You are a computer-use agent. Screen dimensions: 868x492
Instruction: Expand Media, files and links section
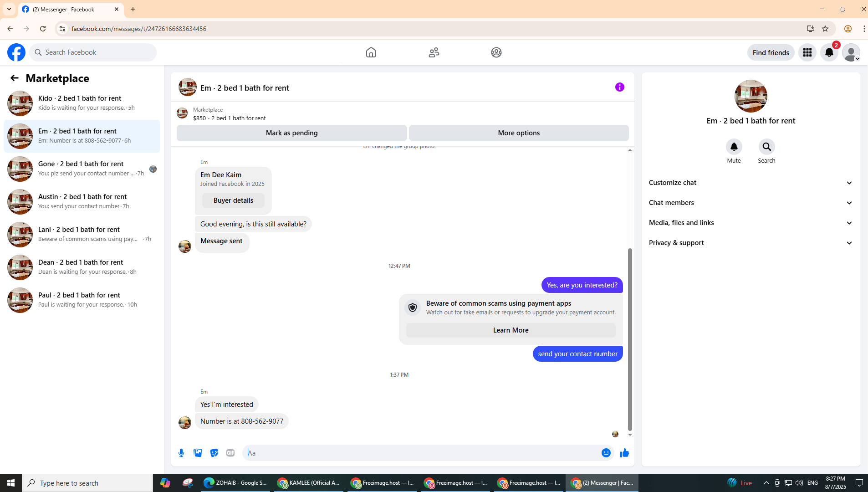point(751,223)
